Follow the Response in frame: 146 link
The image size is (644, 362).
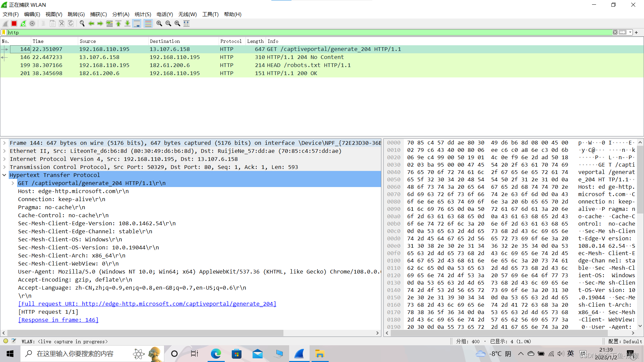(58, 320)
